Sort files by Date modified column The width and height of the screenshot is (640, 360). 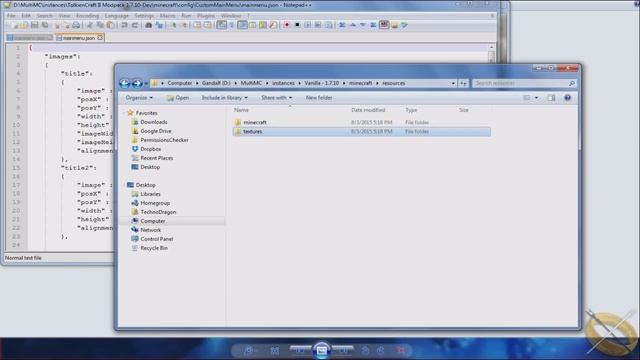[x=368, y=110]
